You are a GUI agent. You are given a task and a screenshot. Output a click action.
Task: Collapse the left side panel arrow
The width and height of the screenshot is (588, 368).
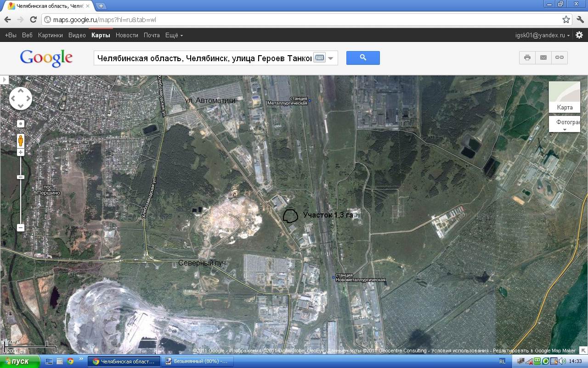click(x=5, y=80)
